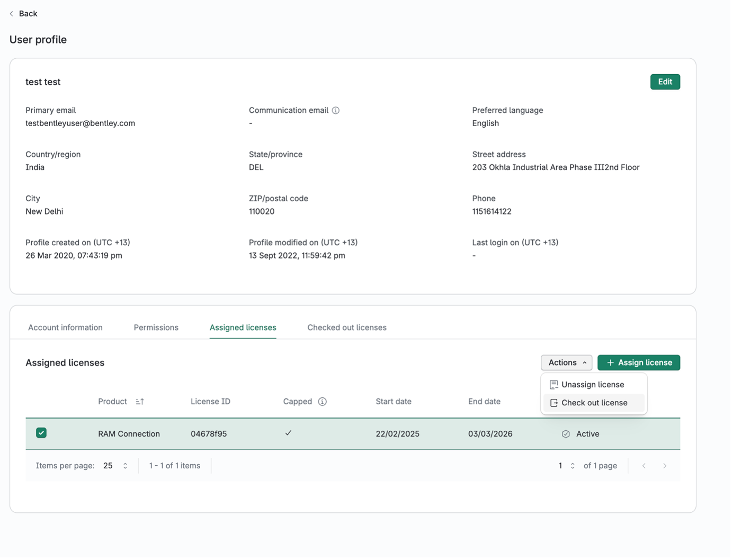Click the Check out license icon

[554, 403]
